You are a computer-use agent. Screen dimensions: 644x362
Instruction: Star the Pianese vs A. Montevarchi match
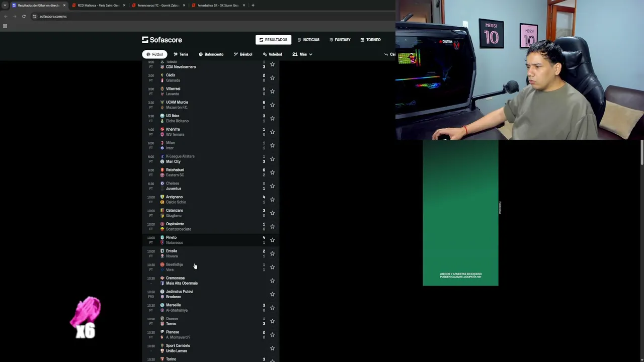click(x=272, y=335)
